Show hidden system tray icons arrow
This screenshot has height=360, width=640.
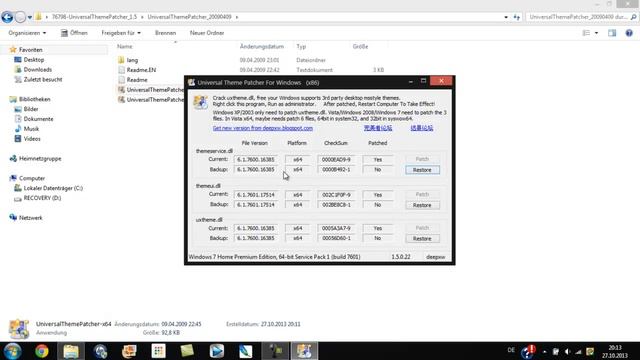(x=544, y=351)
